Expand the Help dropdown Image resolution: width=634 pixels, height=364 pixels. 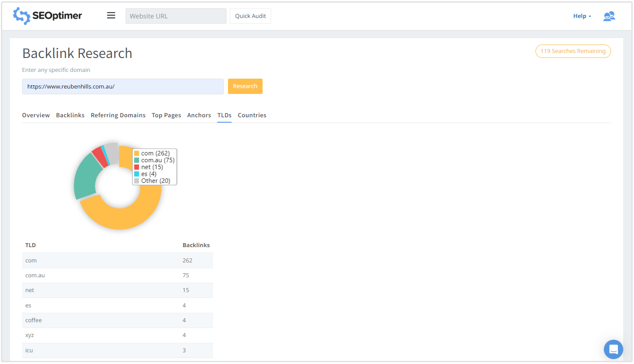(x=582, y=16)
